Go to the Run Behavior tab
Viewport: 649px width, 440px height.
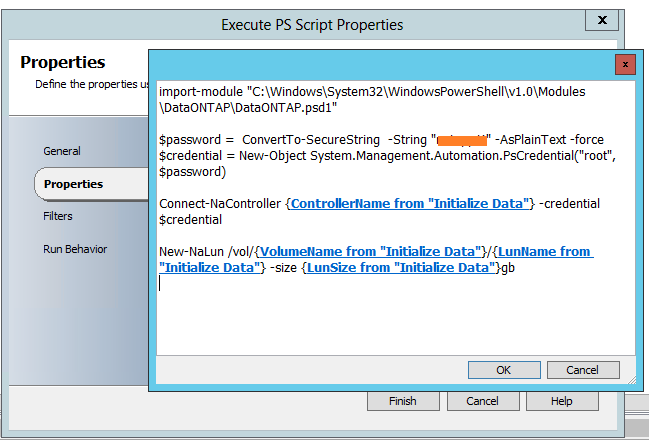(x=75, y=249)
